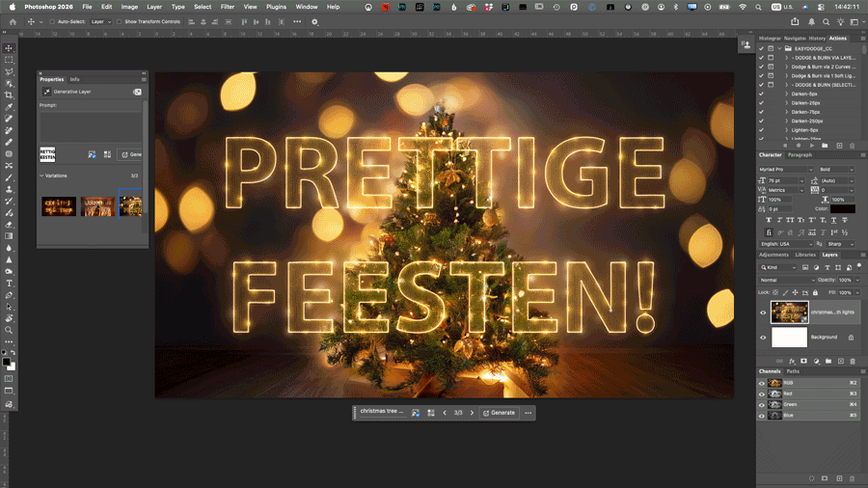
Task: Open the Plugins menu
Action: [x=276, y=7]
